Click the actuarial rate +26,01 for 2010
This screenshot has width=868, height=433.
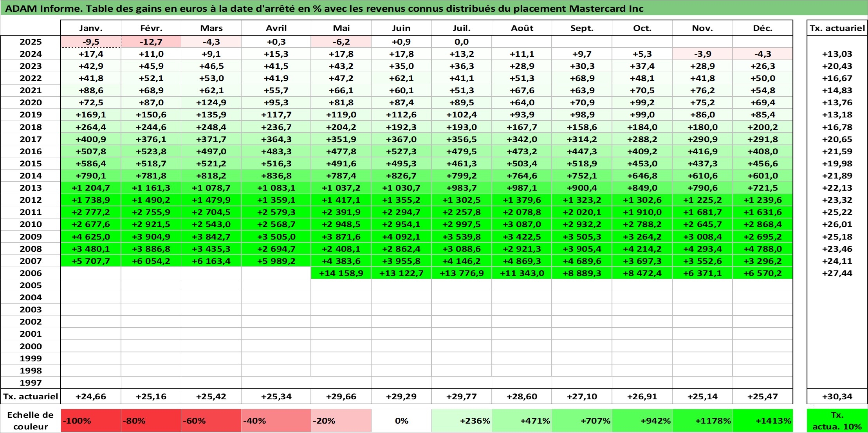837,224
